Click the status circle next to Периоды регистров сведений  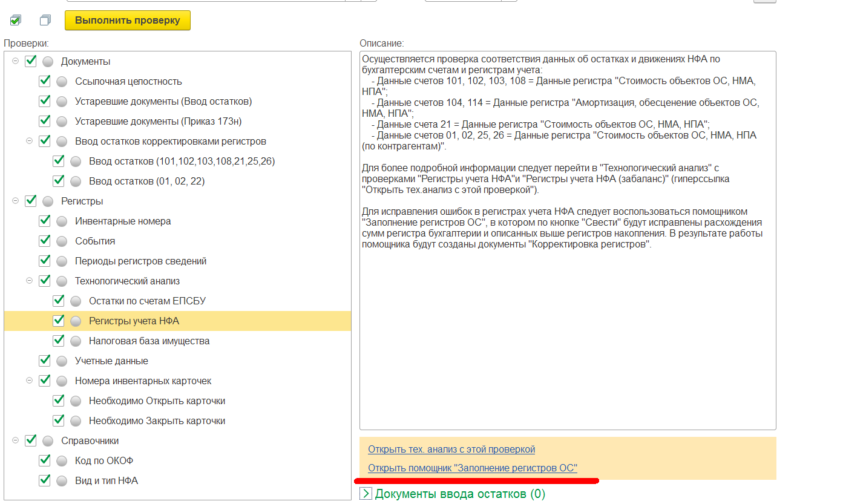[62, 261]
